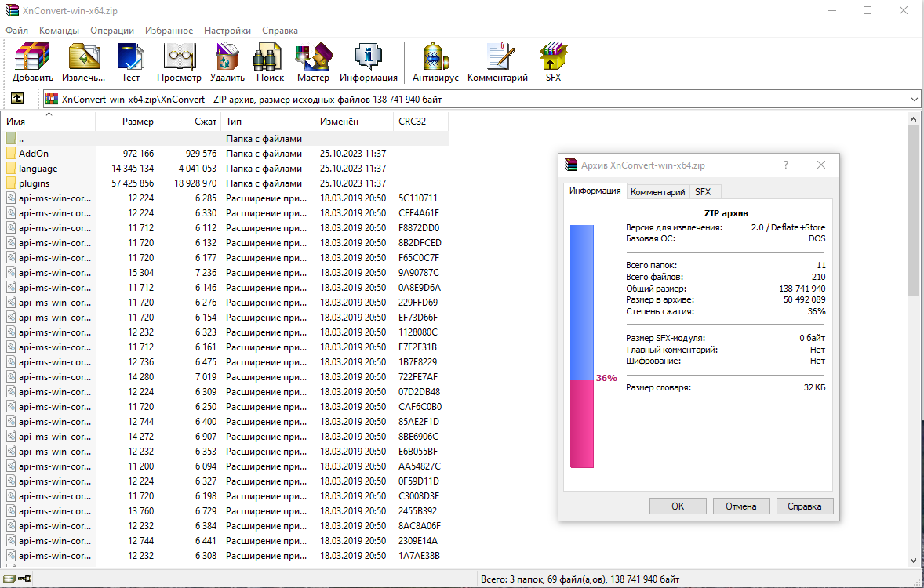
Task: Select row with CRC CFE4A61E
Action: click(x=224, y=212)
